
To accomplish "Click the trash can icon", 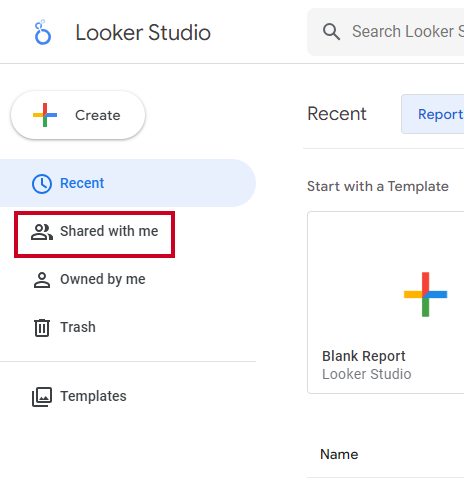I will point(42,328).
